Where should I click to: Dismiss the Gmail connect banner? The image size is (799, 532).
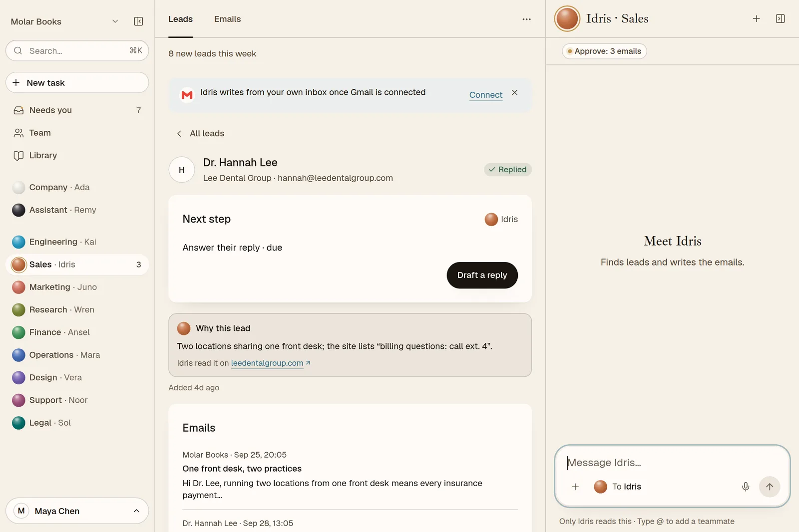click(x=514, y=93)
